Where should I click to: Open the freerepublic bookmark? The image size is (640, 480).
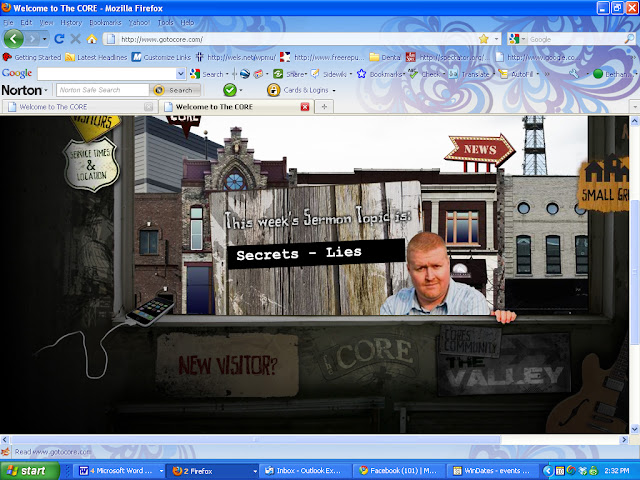[322, 57]
